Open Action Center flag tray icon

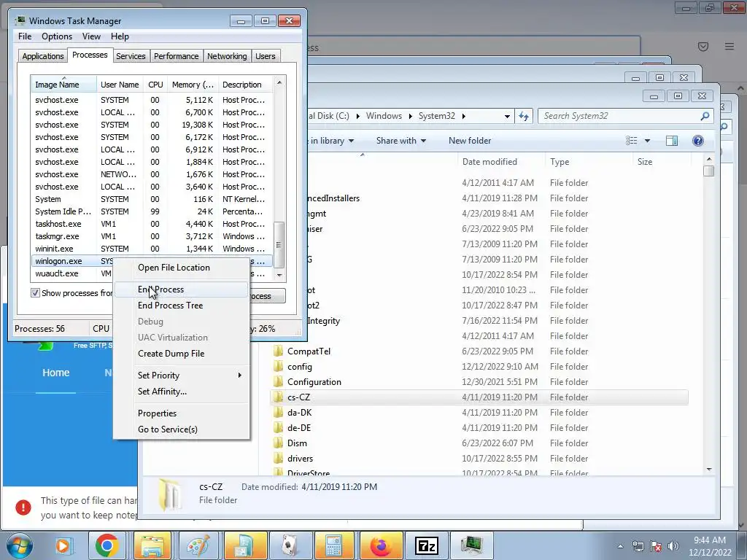coord(656,546)
